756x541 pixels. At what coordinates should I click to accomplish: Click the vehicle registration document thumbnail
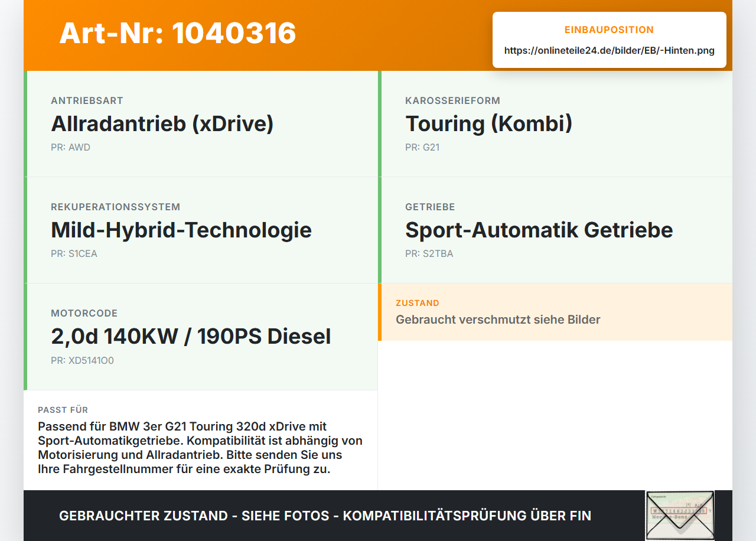pyautogui.click(x=680, y=516)
